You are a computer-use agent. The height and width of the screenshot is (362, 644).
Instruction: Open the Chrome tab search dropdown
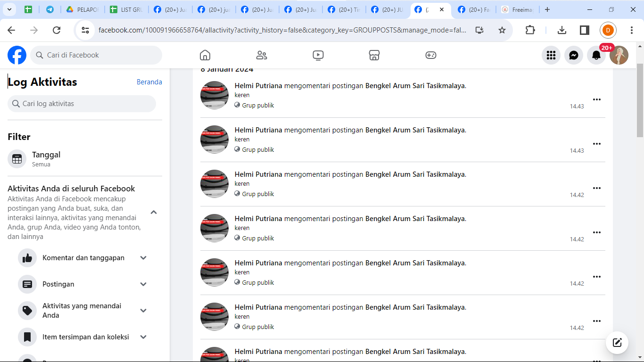(9, 9)
